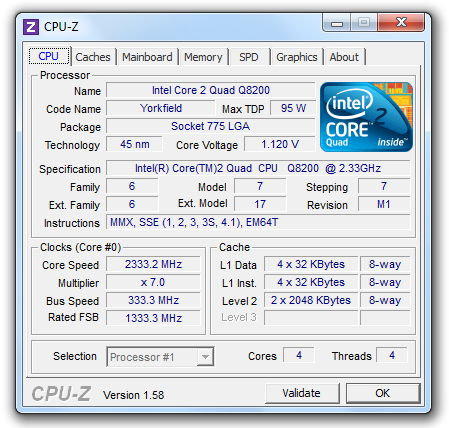Viewport: 449px width, 428px height.
Task: Click the Bus Speed value '333.3 MHz'
Action: tap(153, 300)
